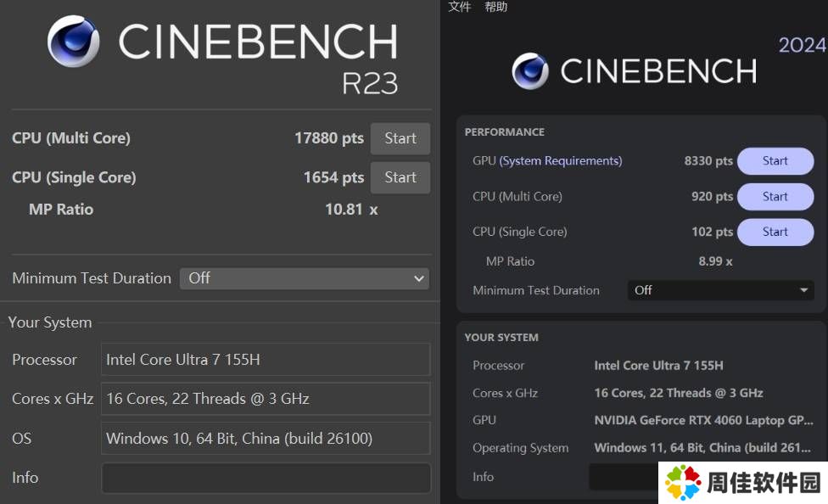Viewport: 828px width, 504px height.
Task: Click the R23 OS field showing Windows 10
Action: 265,439
